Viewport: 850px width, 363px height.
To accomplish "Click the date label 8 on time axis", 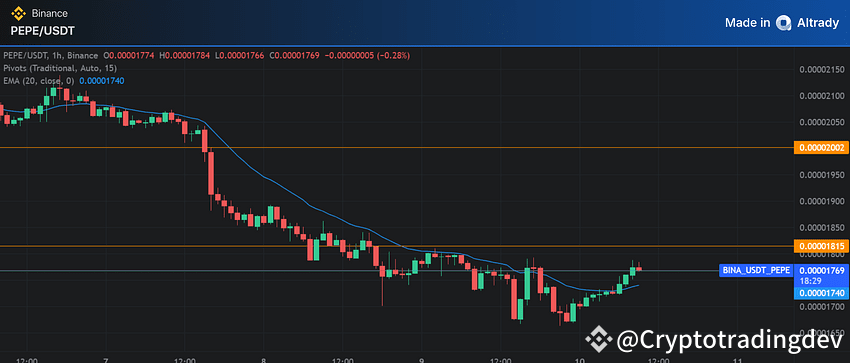I will 263,360.
